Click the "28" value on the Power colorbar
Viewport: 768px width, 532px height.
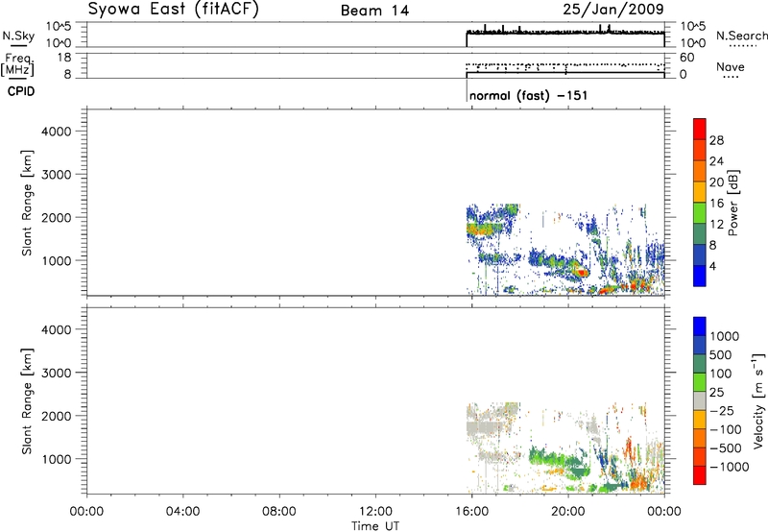click(716, 140)
